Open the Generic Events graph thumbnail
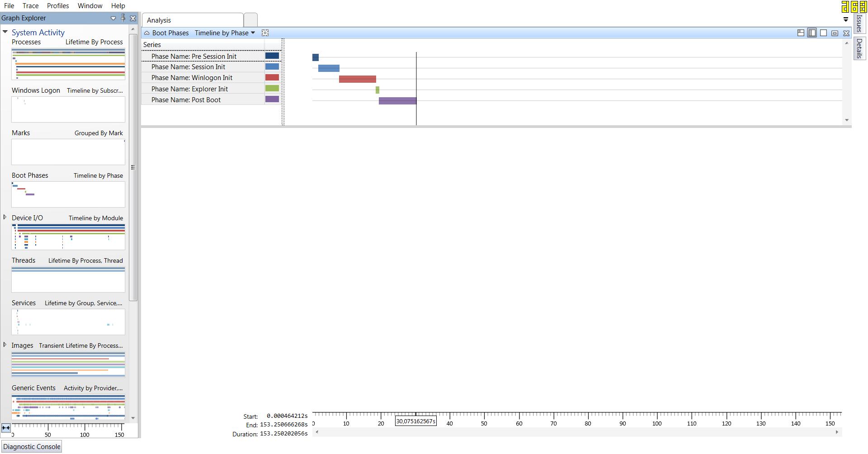The image size is (868, 454). (x=68, y=407)
